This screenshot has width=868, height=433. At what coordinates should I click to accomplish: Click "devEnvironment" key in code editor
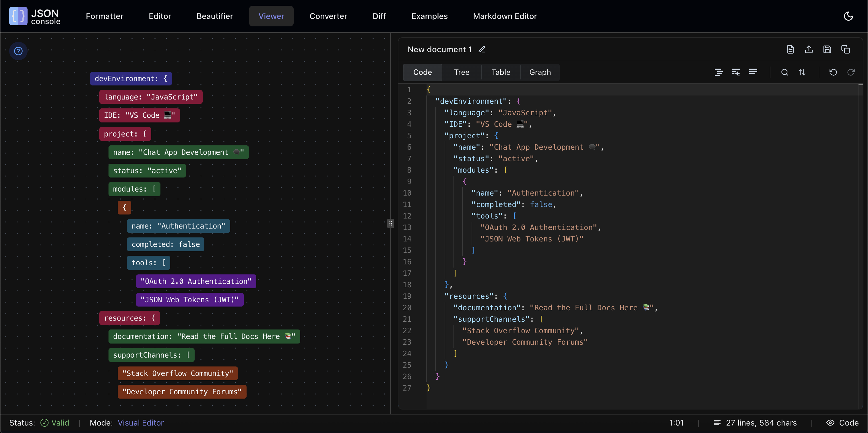471,101
